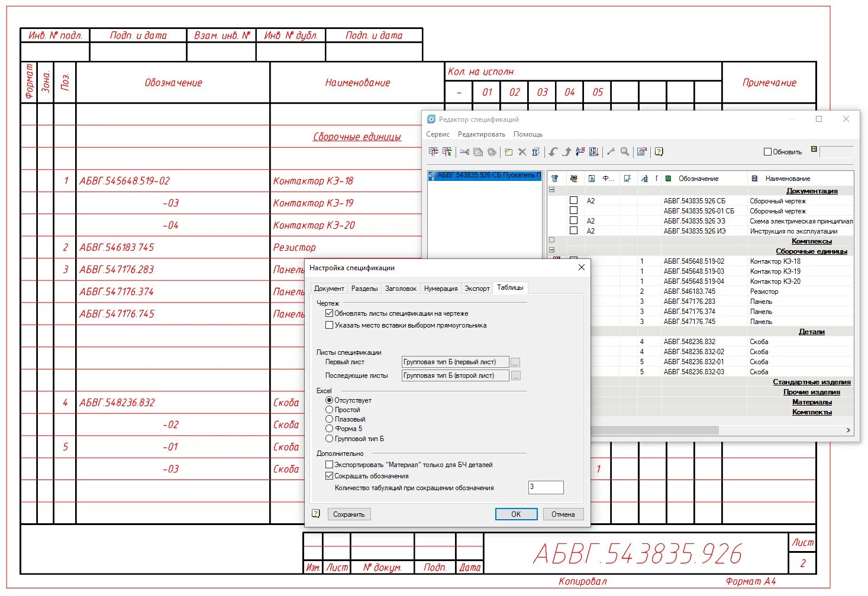
Task: Click the A-Я sort icon in toolbar
Action: (x=580, y=152)
